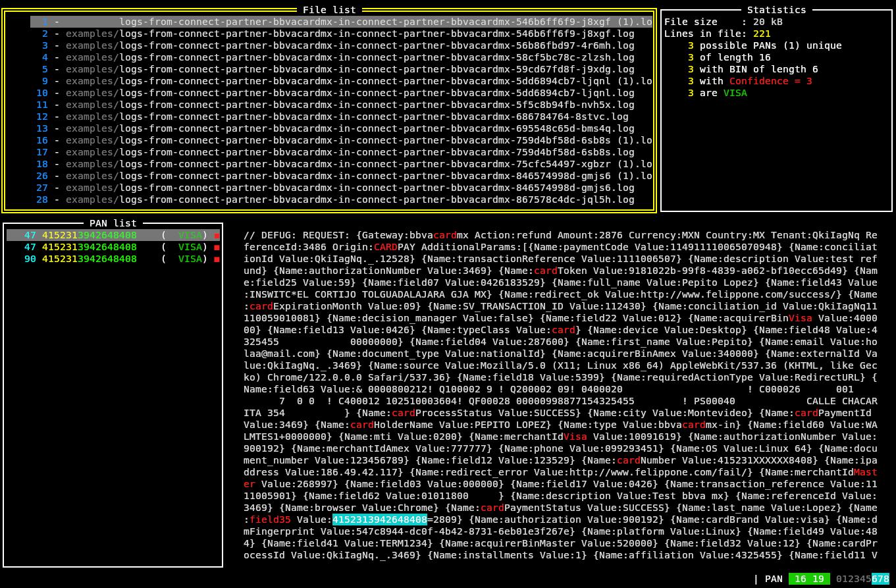The height and width of the screenshot is (588, 896).
Task: Click the 'PAN list' panel title
Action: pos(113,223)
